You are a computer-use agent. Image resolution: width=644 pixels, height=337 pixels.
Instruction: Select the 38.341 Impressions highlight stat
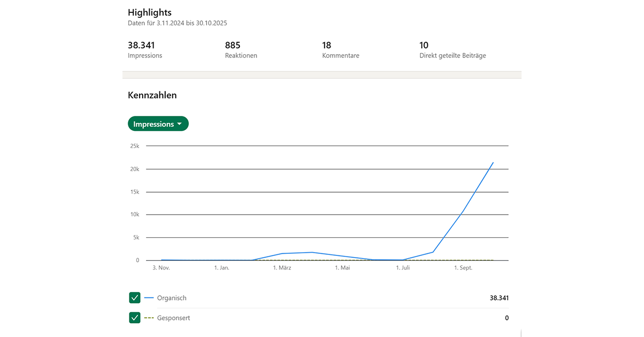click(x=145, y=49)
